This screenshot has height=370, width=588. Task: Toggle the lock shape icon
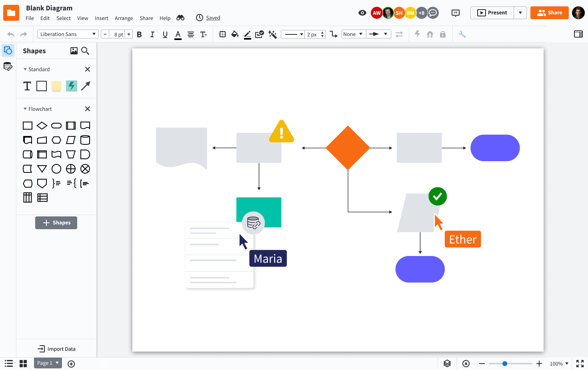(x=443, y=34)
